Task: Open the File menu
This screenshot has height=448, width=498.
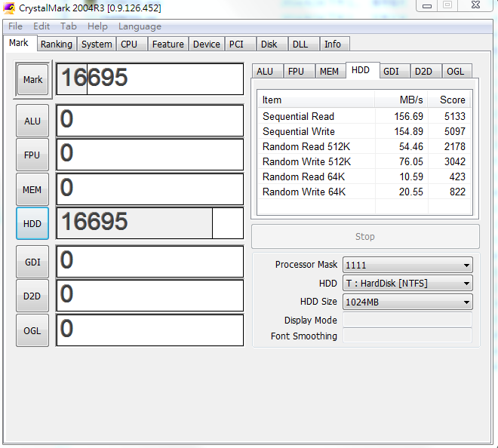Action: 15,26
